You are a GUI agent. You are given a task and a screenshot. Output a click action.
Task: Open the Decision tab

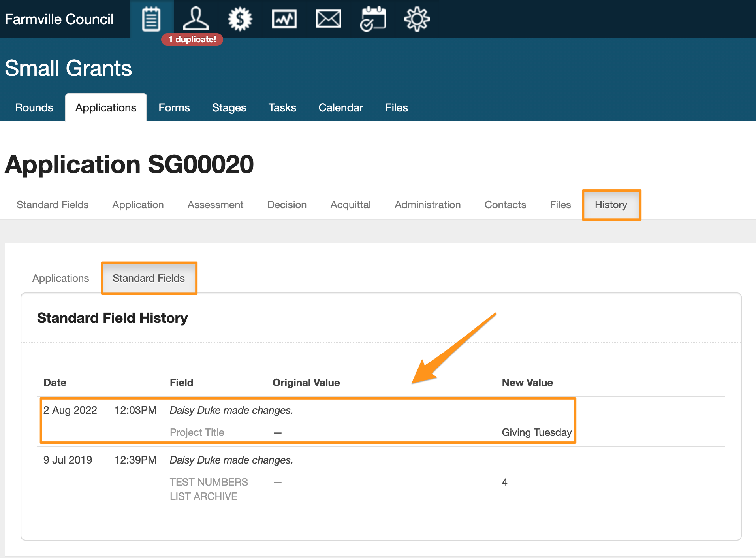pos(287,205)
